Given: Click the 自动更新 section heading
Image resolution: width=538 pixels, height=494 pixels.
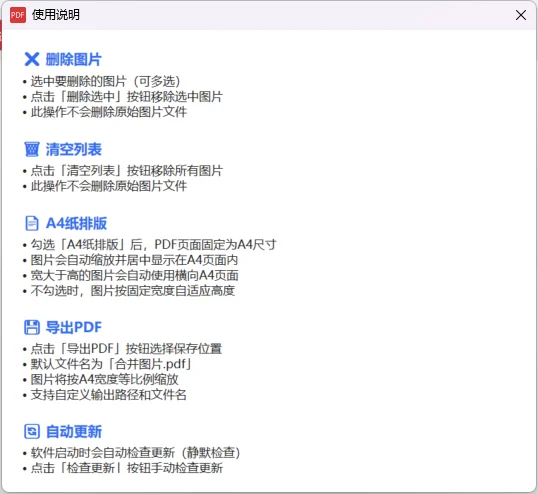Looking at the screenshot, I should (74, 432).
